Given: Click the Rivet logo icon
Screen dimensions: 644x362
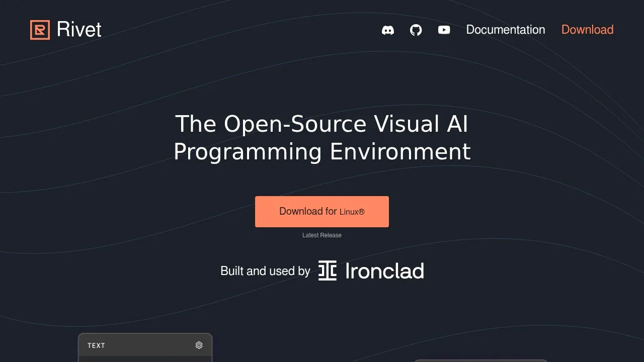Looking at the screenshot, I should tap(40, 30).
